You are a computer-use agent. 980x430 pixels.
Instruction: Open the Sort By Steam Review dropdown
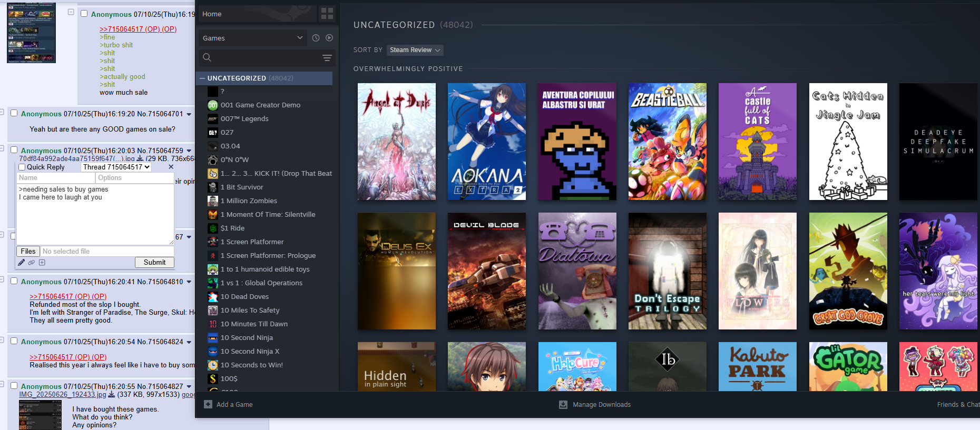point(415,50)
